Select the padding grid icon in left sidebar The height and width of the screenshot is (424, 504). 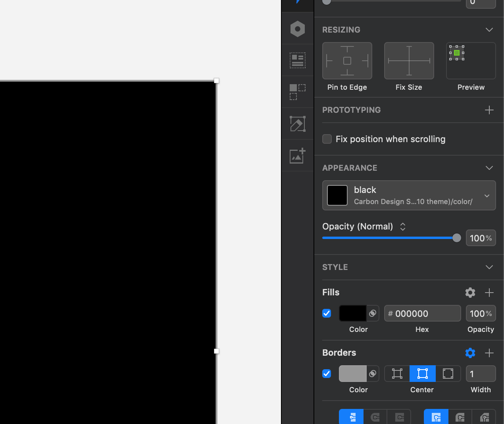point(297,92)
